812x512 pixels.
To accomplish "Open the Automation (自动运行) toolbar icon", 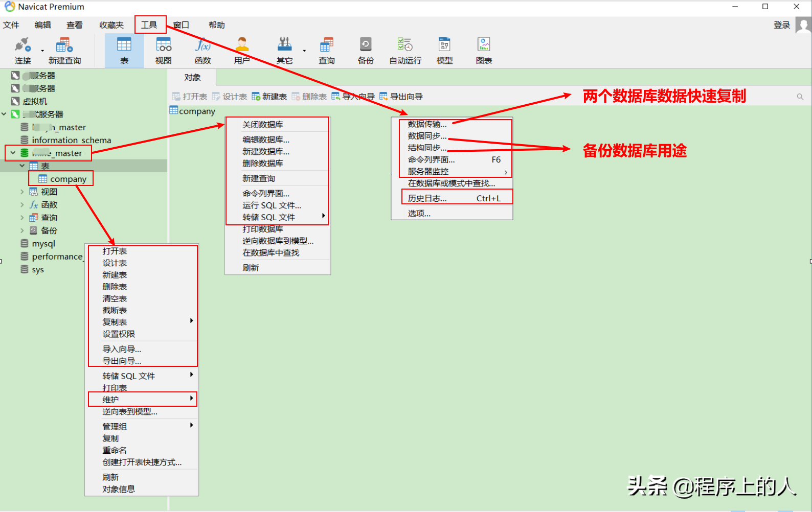I will [405, 50].
